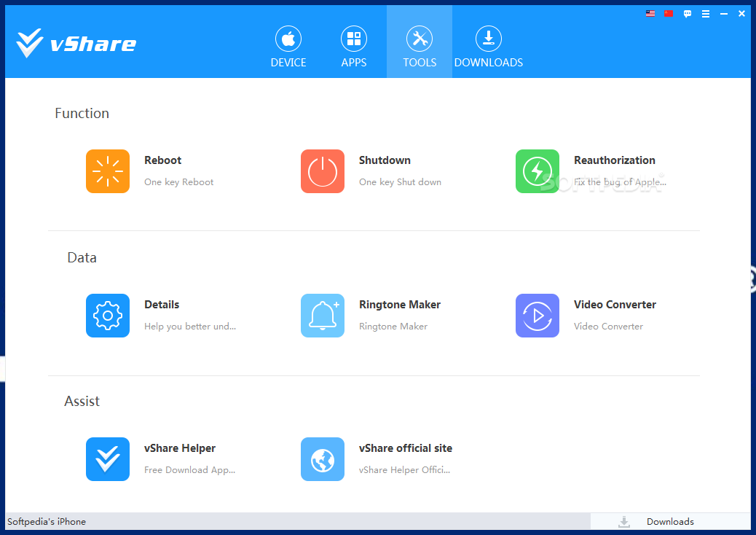Close the vShare window
Image resolution: width=756 pixels, height=535 pixels.
coord(741,14)
